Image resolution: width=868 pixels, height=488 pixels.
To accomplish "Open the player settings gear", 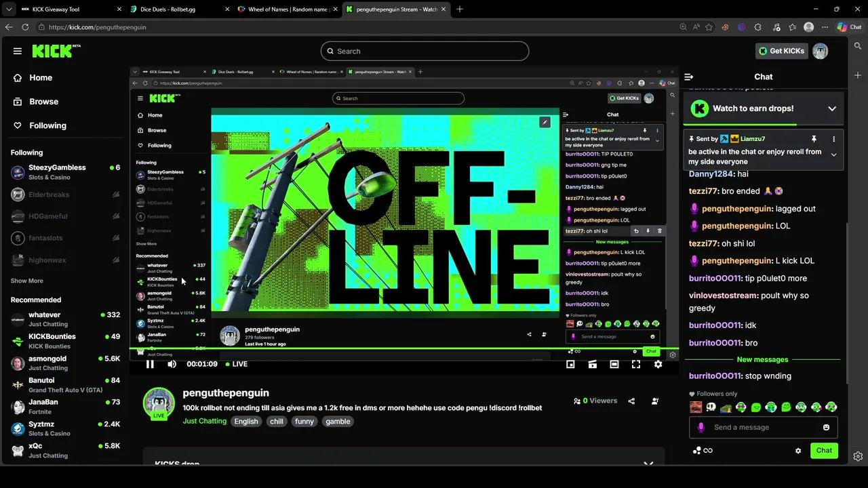I will tap(658, 364).
